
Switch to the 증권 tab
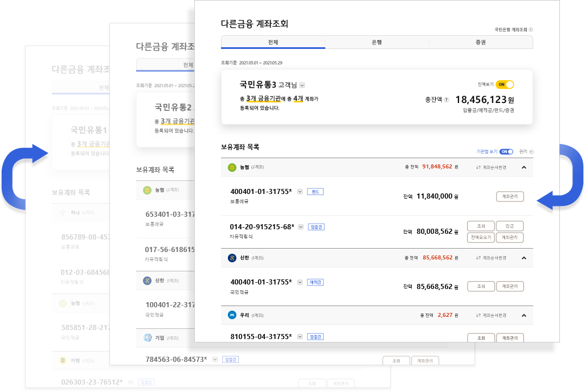(x=481, y=42)
